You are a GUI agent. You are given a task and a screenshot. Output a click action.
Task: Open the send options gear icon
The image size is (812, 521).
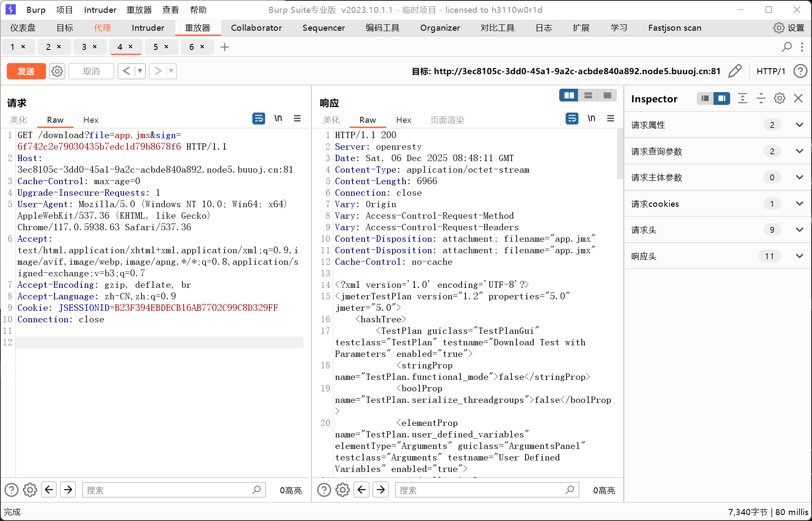pos(57,71)
